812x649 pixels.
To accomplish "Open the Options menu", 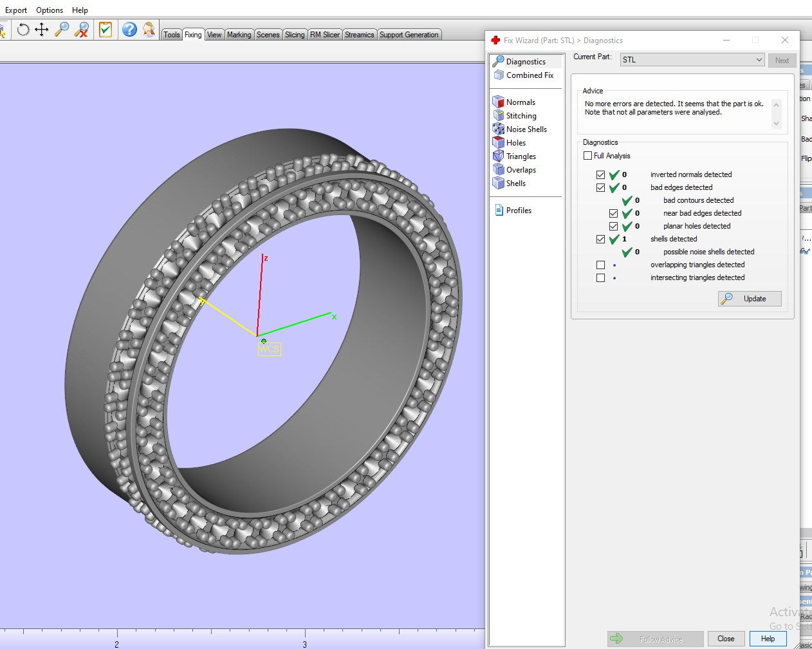I will coord(50,10).
